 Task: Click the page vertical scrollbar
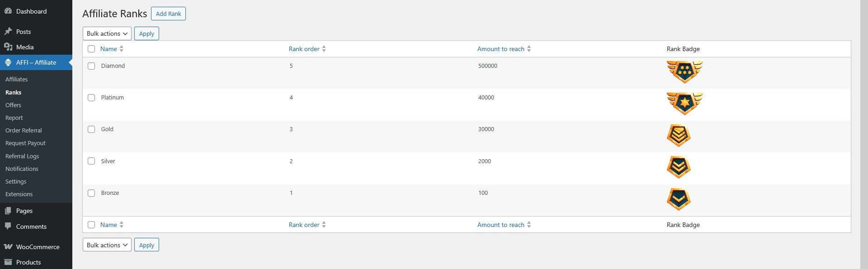tap(864, 134)
